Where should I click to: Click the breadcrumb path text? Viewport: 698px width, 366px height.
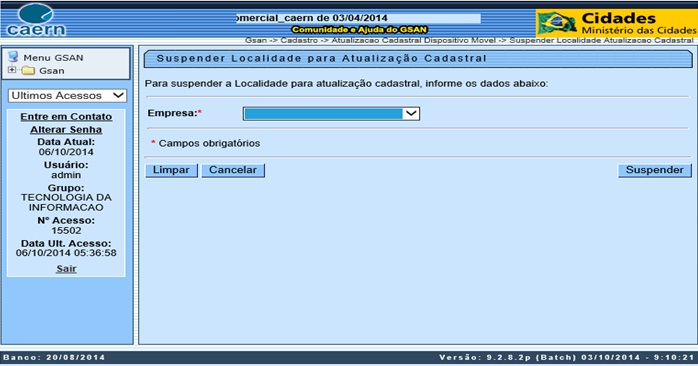[x=469, y=40]
